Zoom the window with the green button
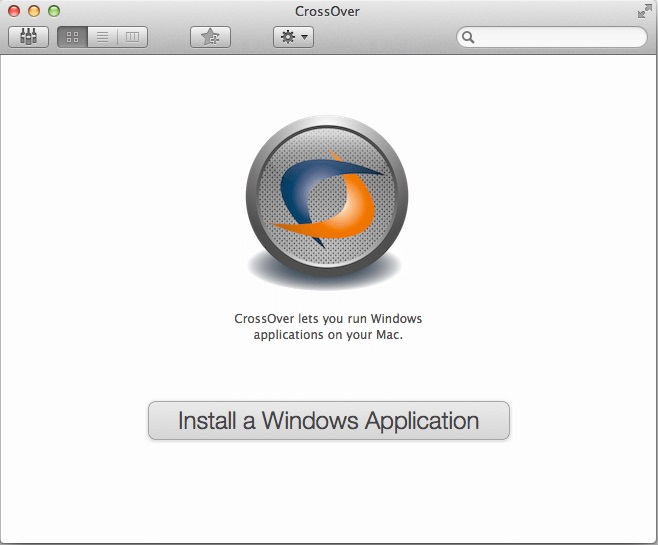Screen dimensions: 658x545 point(54,11)
